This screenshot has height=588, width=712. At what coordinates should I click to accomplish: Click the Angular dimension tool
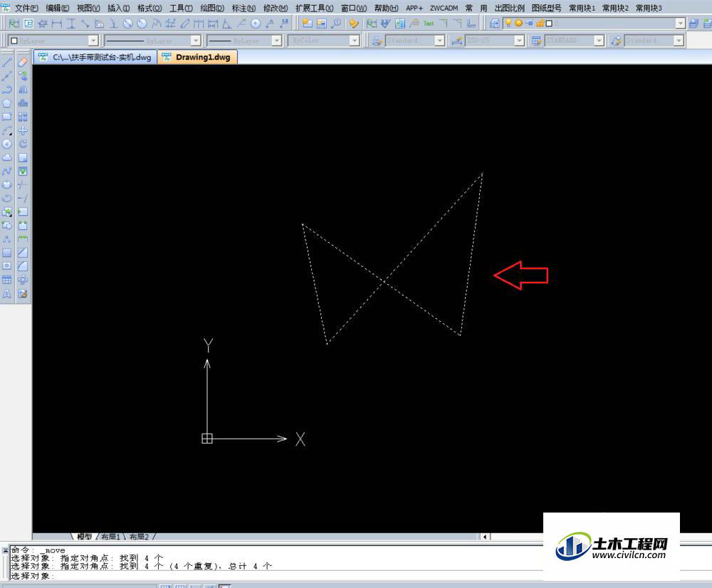pyautogui.click(x=226, y=23)
